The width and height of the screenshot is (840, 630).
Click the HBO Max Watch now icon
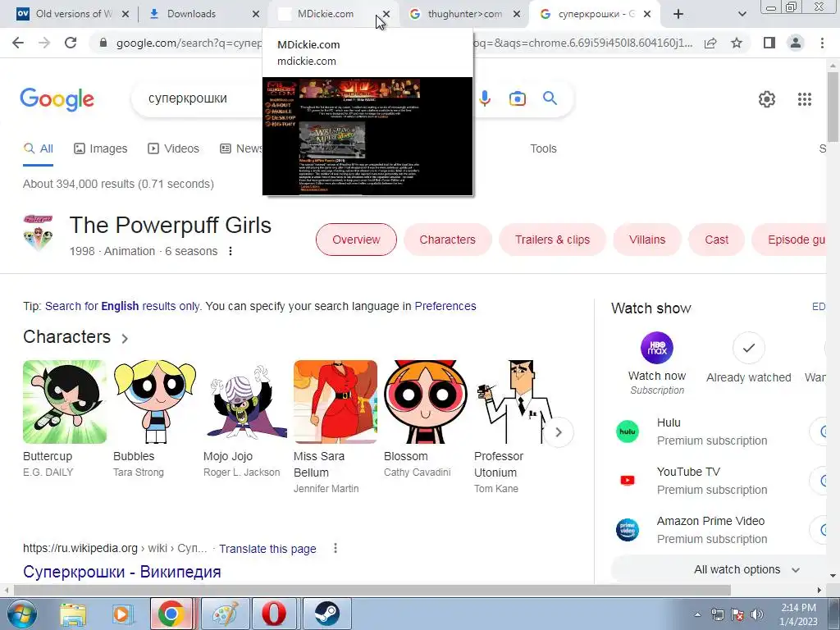point(657,348)
